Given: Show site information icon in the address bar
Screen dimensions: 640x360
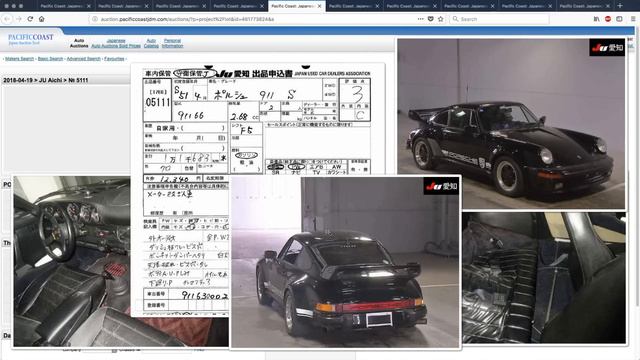Looking at the screenshot, I should pos(95,19).
